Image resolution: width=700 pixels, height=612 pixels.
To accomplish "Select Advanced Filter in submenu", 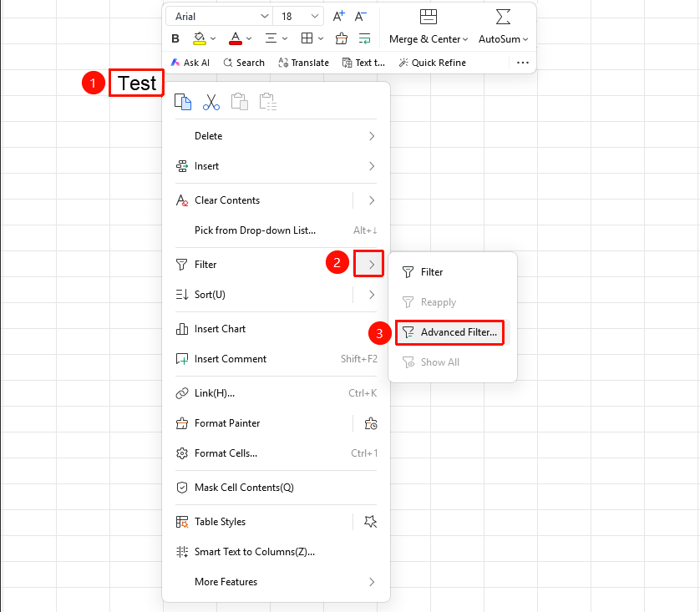I will (450, 332).
